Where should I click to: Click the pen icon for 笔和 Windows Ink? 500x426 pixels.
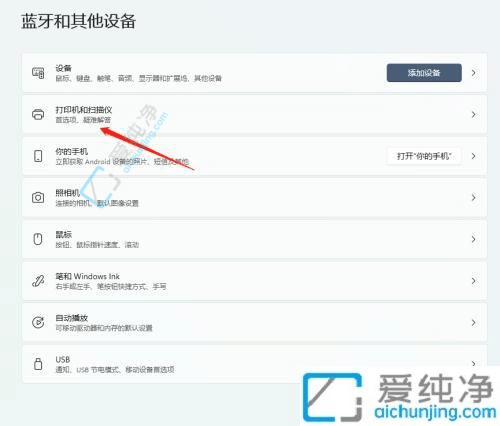(38, 281)
